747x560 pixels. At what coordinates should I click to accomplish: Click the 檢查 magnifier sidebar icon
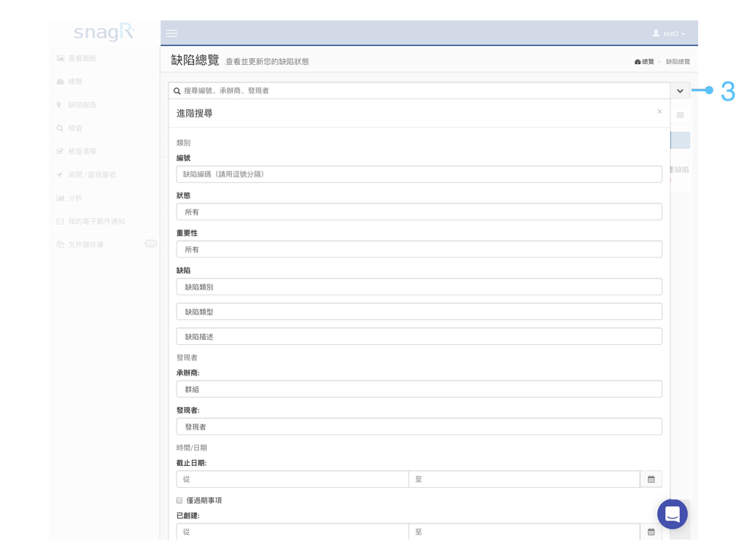(60, 128)
